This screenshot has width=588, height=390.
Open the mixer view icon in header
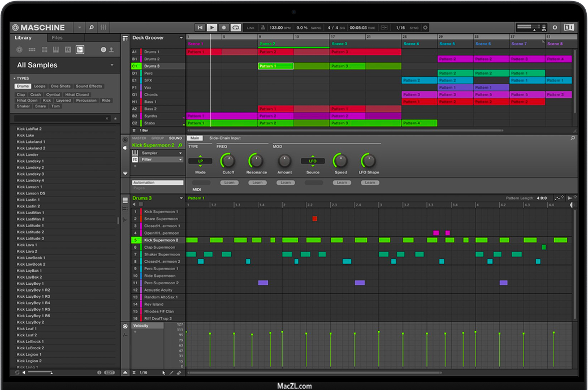(103, 27)
